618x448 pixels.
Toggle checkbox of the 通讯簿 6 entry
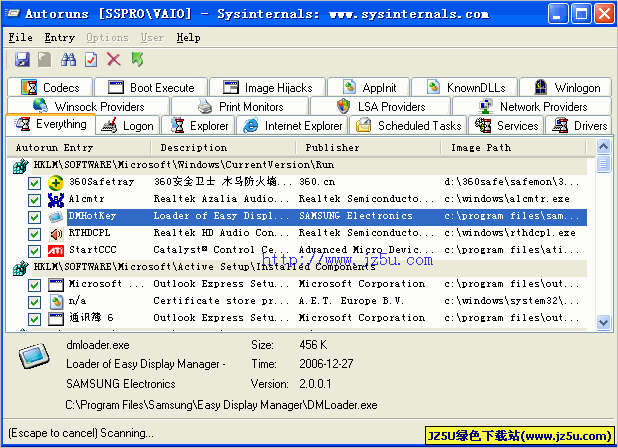[34, 319]
